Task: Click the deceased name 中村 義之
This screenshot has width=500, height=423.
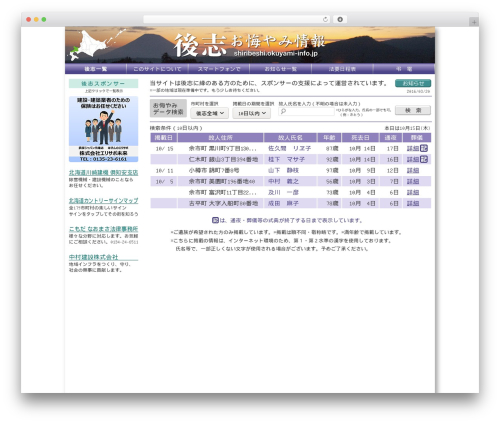Action: (x=283, y=182)
